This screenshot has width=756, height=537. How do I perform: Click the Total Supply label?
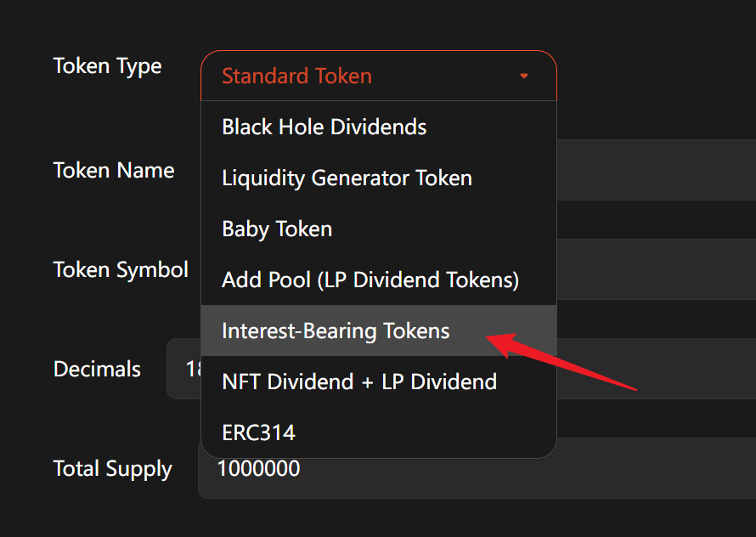112,469
